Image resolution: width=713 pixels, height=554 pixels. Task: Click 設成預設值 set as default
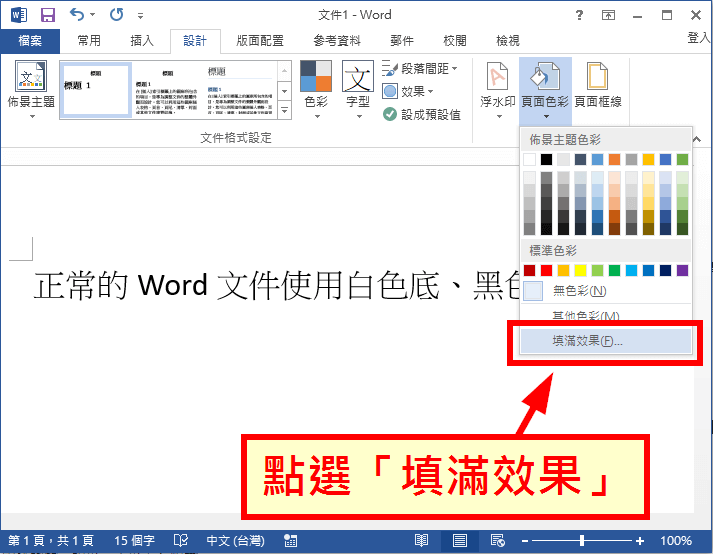click(422, 114)
